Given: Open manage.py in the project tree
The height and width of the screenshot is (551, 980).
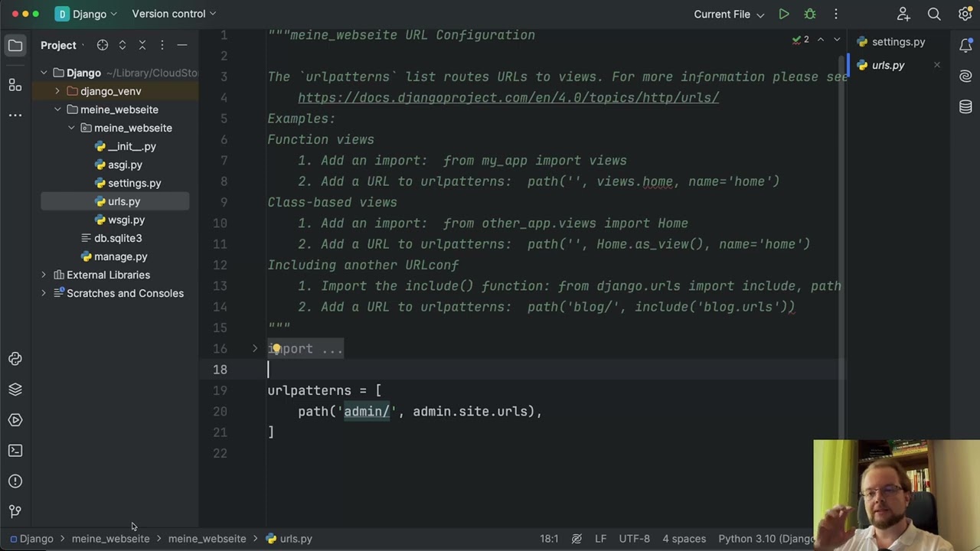Looking at the screenshot, I should 120,256.
